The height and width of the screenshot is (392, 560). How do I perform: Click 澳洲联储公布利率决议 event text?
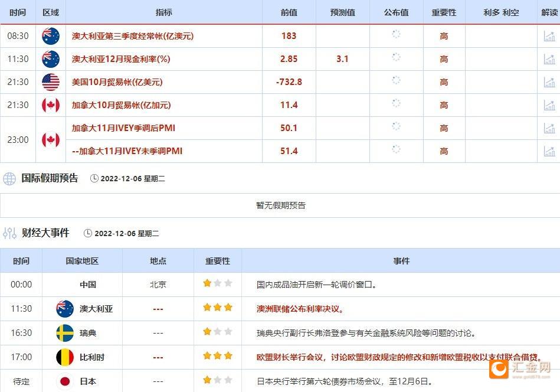(x=300, y=309)
